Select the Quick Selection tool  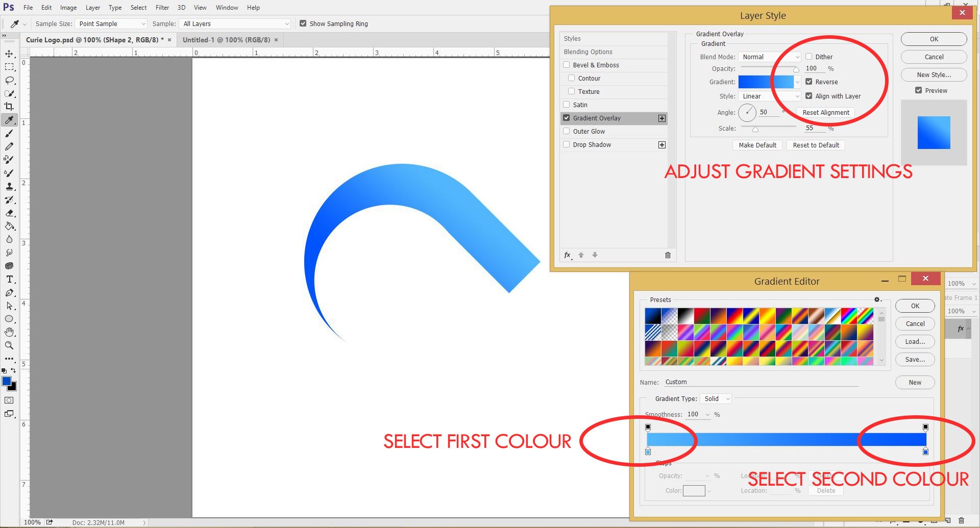coord(9,93)
